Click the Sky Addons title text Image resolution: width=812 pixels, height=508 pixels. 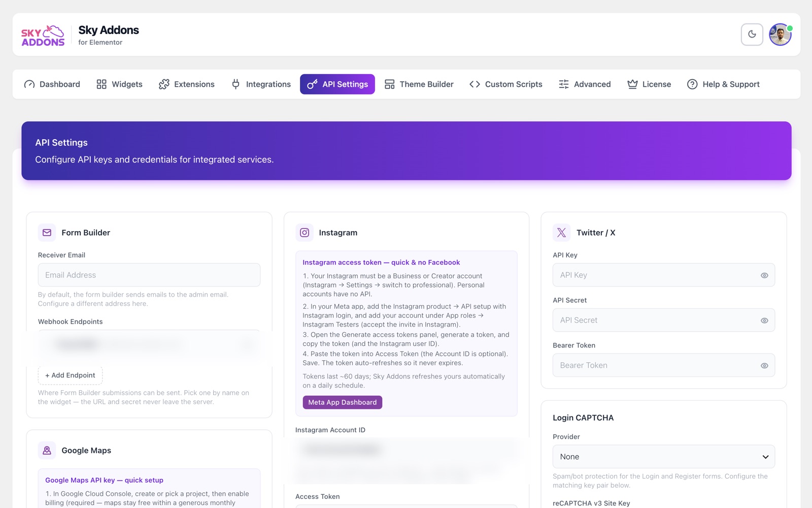click(x=109, y=30)
